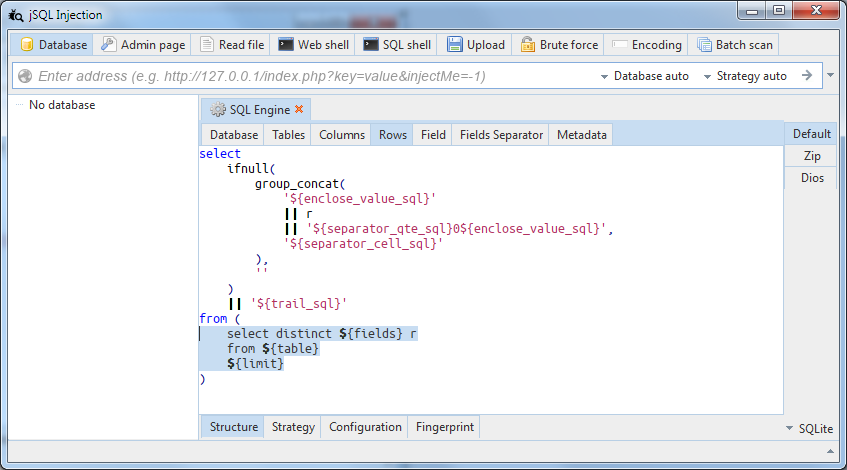Click the Admin page wrench icon
This screenshot has height=470, width=847.
pyautogui.click(x=108, y=44)
